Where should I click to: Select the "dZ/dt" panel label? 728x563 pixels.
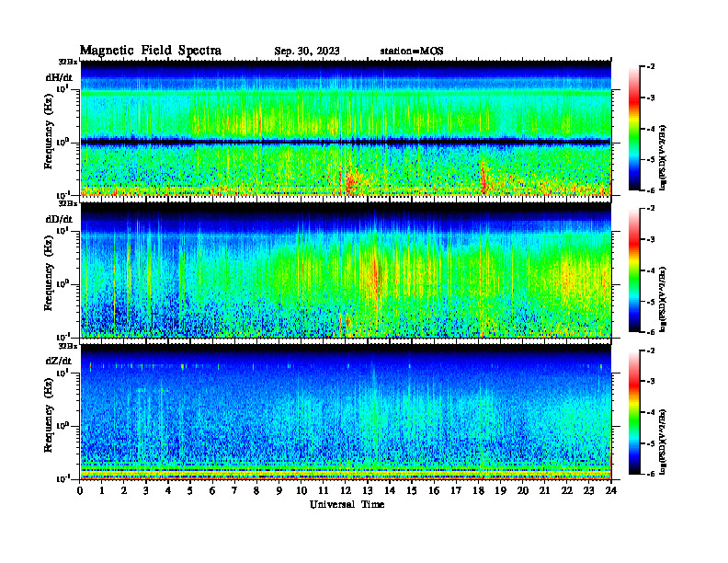(x=59, y=361)
